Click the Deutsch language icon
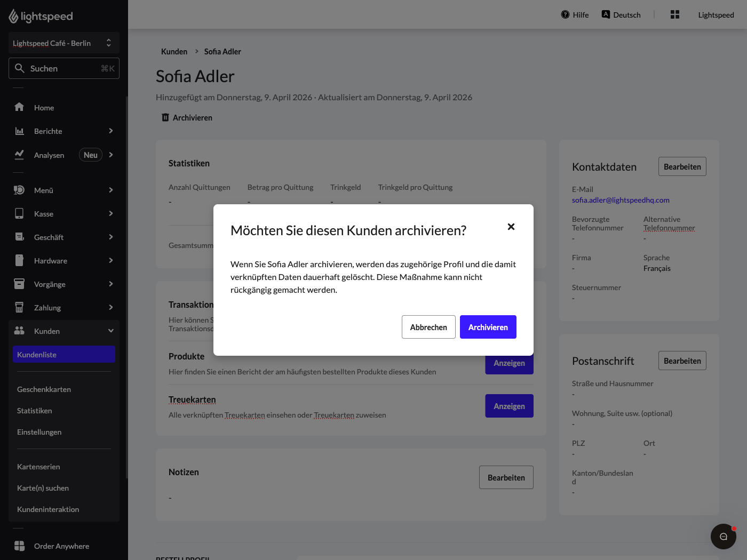The image size is (747, 560). (x=606, y=14)
